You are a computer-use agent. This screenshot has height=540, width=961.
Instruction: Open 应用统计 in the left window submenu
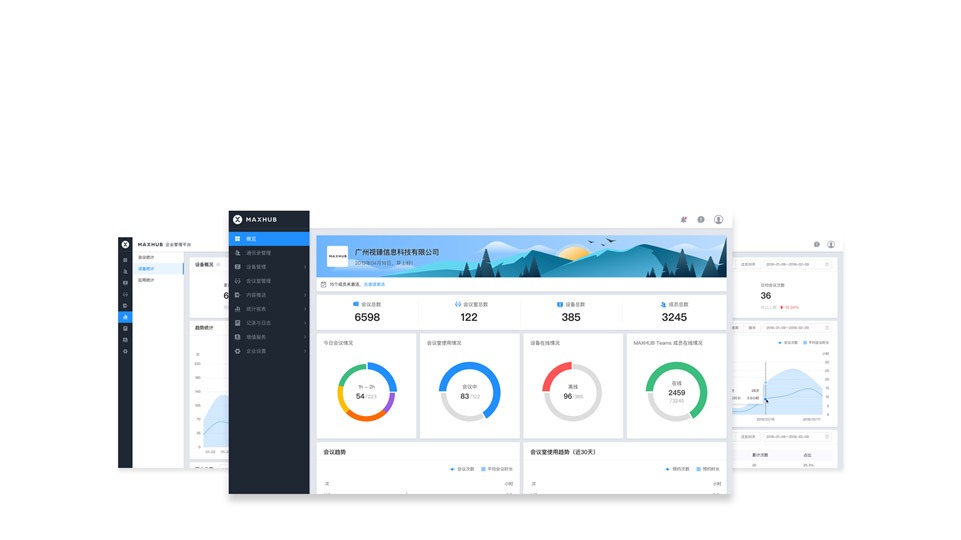146,280
